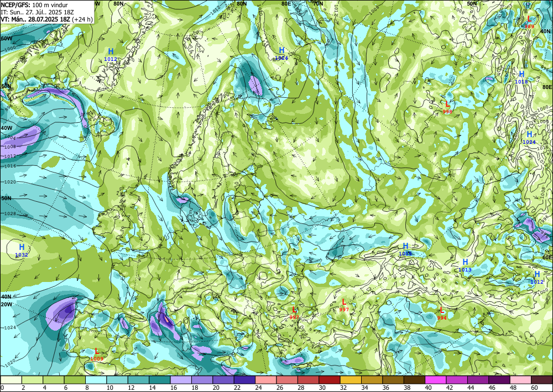Select the 24–26 light pink legend swatch
553x392 pixels.
tap(266, 380)
